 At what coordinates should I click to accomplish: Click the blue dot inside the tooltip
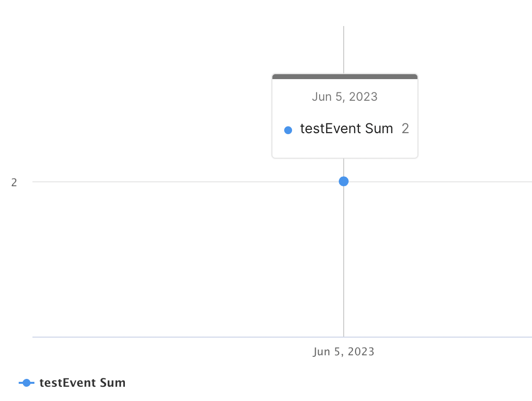pyautogui.click(x=288, y=130)
